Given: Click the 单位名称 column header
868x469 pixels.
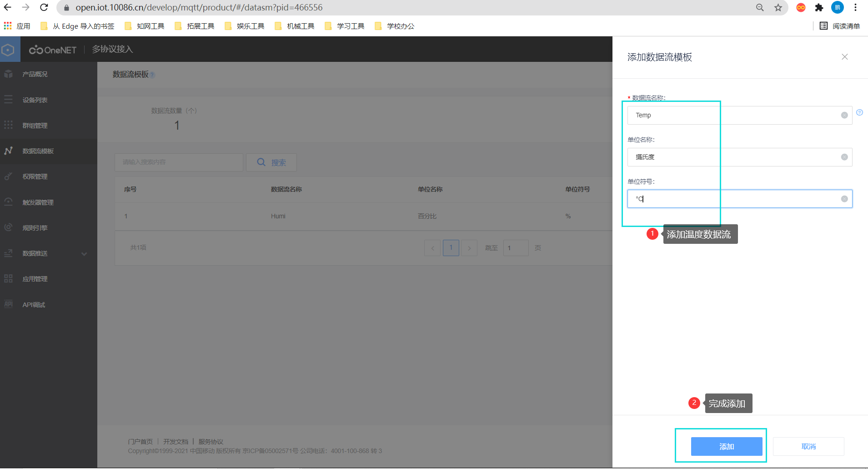Looking at the screenshot, I should click(430, 189).
